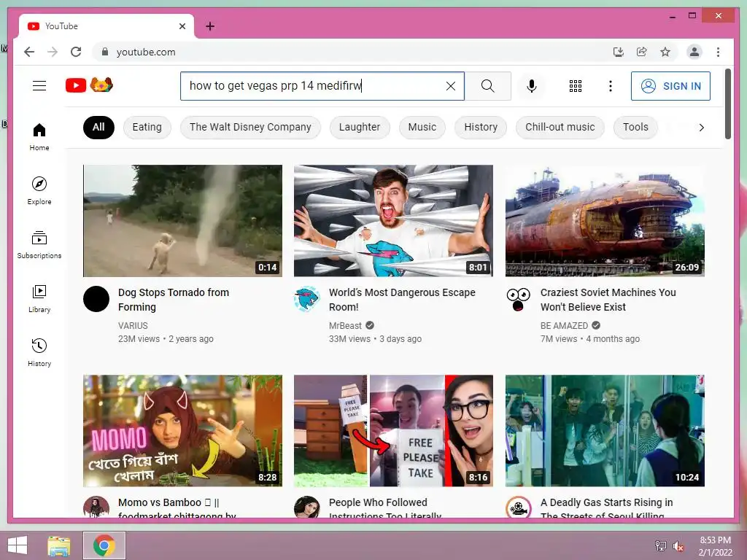The width and height of the screenshot is (747, 560).
Task: Open the Dog Stops Tornado from Forming title
Action: coord(174,300)
